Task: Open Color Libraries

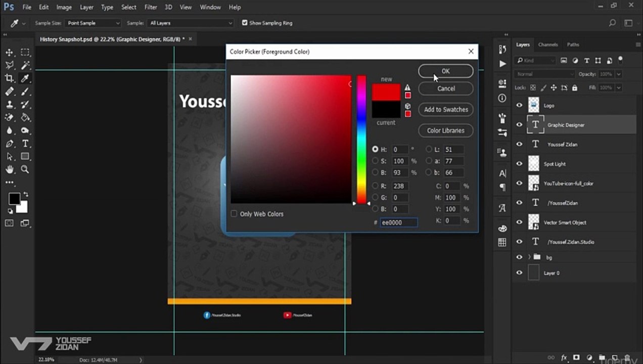Action: pyautogui.click(x=446, y=130)
